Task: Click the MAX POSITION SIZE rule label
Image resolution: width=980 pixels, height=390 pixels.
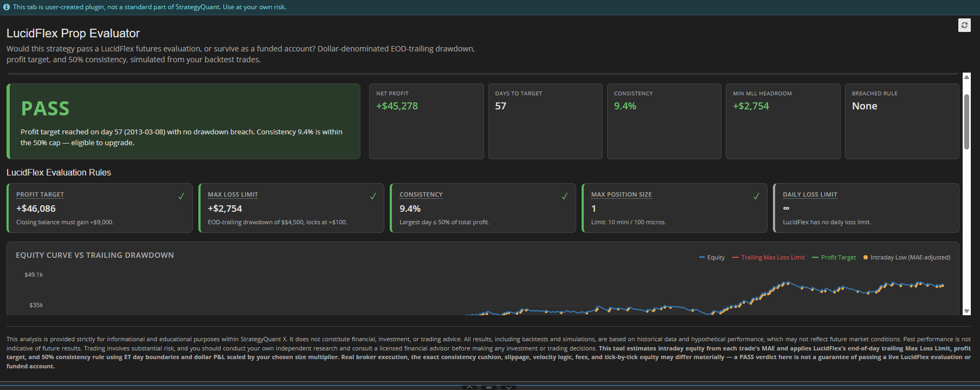Action: pyautogui.click(x=621, y=194)
